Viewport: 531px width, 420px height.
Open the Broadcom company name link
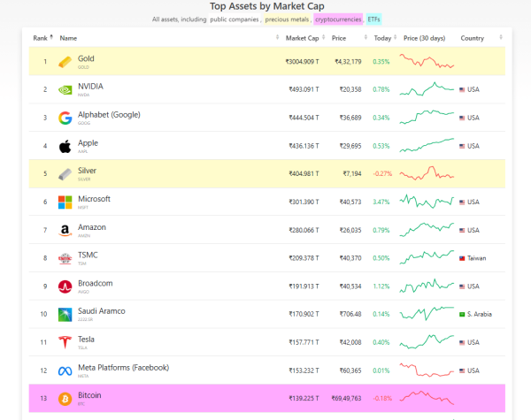pos(96,283)
